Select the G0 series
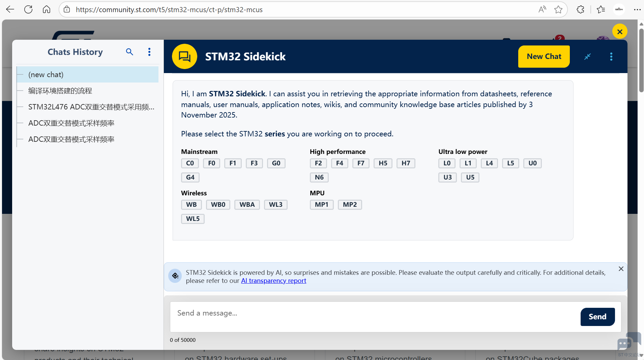This screenshot has height=360, width=644. coord(276,163)
